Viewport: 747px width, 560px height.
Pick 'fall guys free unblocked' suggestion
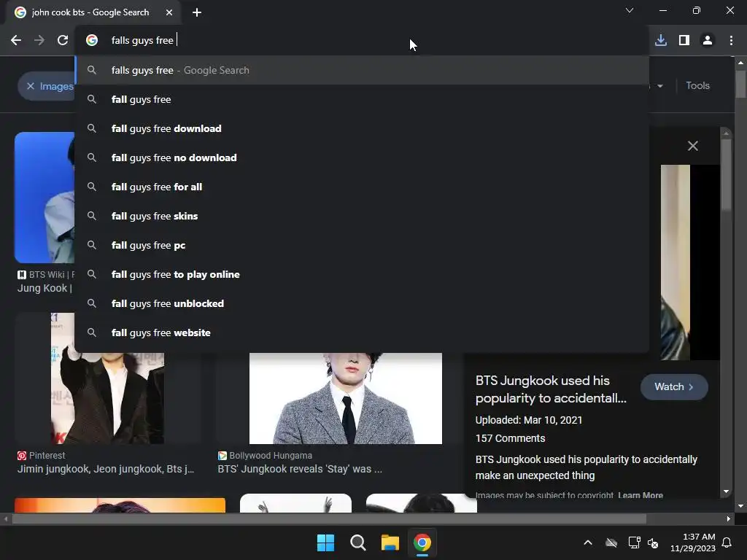(x=362, y=303)
